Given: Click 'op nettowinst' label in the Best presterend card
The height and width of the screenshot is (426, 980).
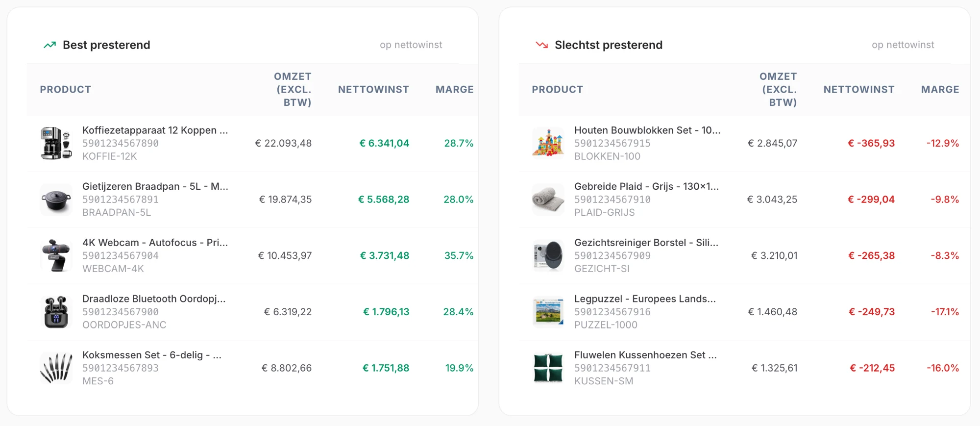Looking at the screenshot, I should pos(411,45).
